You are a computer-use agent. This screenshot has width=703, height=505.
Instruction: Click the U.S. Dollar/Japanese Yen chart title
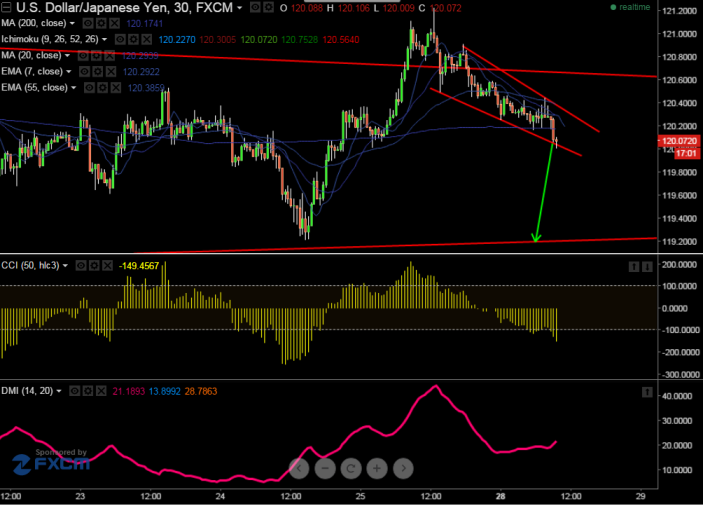pyautogui.click(x=125, y=7)
